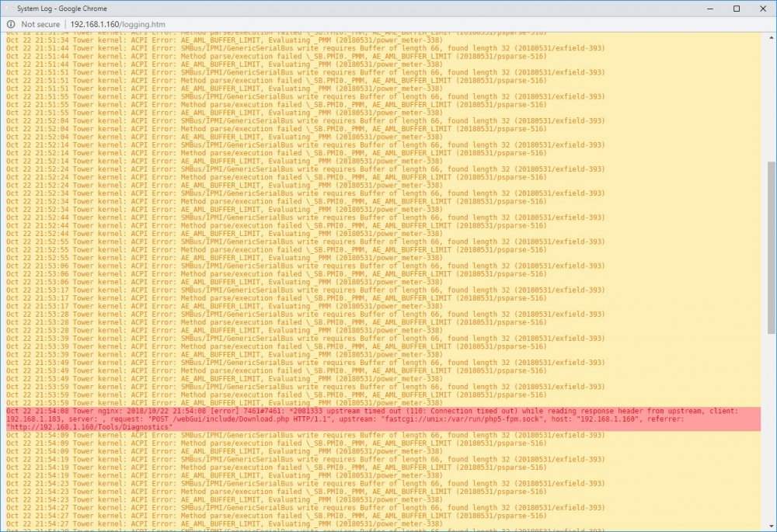Click the site information icon beside Not secure

click(x=11, y=24)
